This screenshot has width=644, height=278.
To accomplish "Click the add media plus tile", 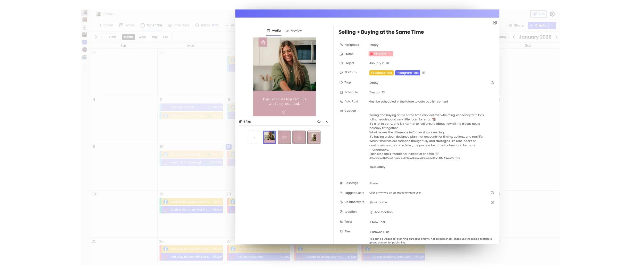I will click(255, 137).
